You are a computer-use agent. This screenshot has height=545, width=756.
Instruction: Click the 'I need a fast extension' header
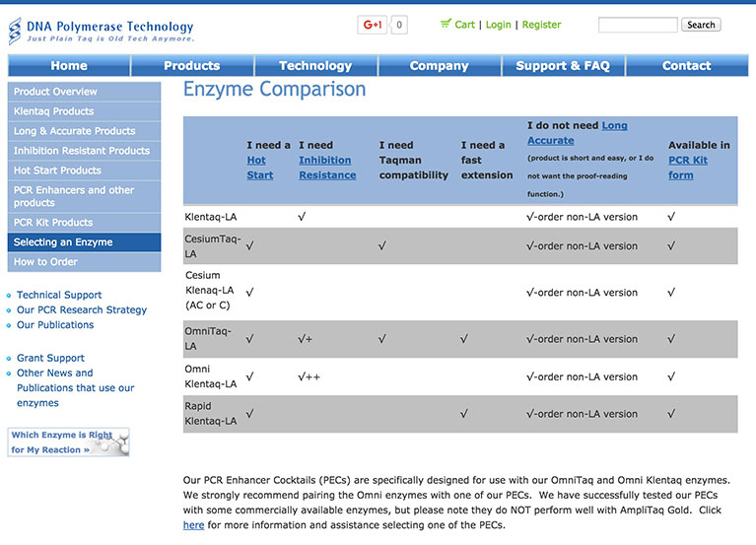point(487,160)
